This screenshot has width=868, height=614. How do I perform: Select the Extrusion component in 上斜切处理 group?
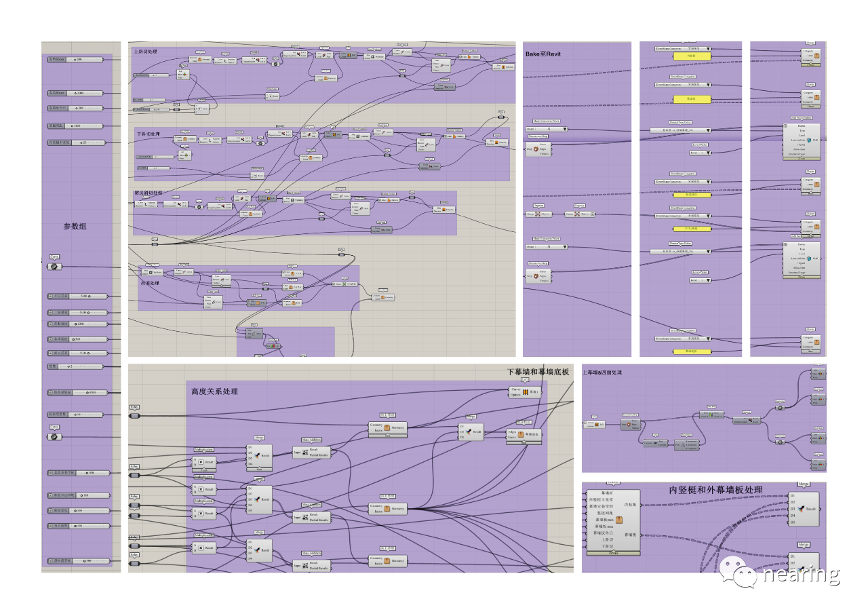tap(503, 67)
